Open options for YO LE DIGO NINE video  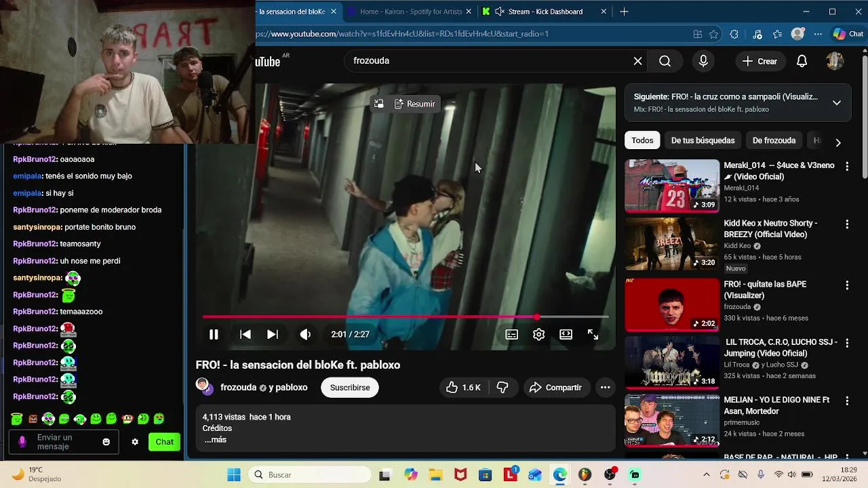[x=846, y=401]
